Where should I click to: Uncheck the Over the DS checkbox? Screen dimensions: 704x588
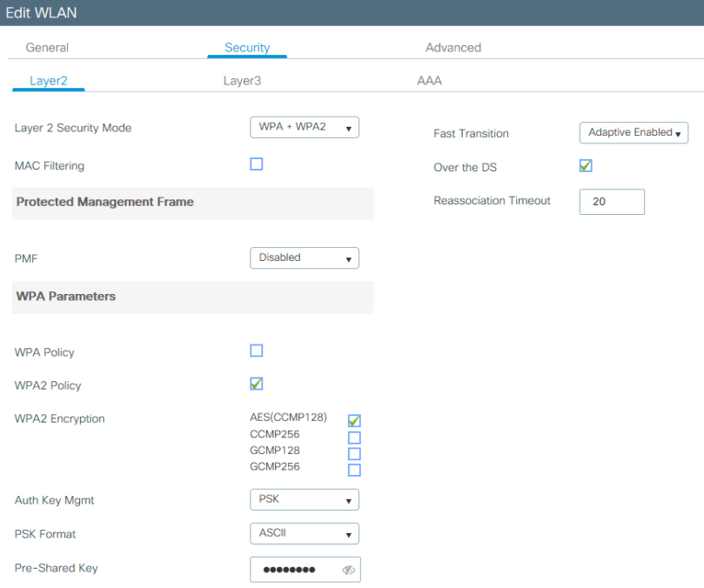tap(586, 166)
